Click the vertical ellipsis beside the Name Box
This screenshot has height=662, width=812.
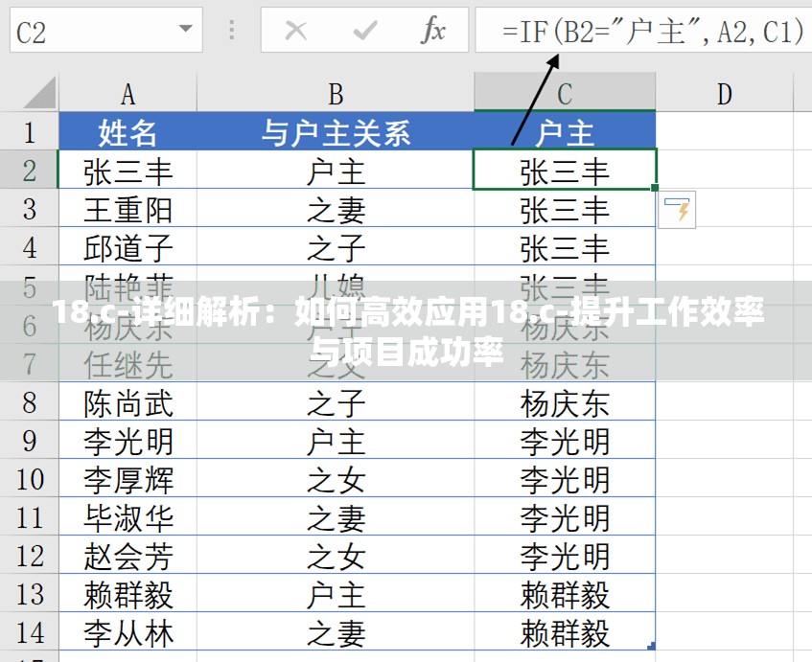[x=230, y=30]
